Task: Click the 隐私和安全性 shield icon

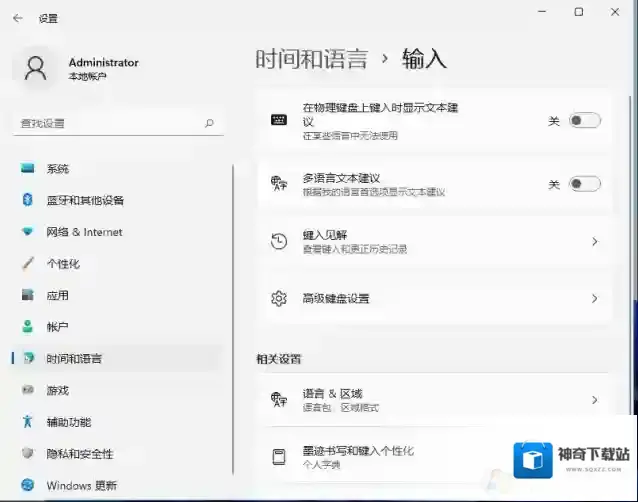Action: point(28,454)
